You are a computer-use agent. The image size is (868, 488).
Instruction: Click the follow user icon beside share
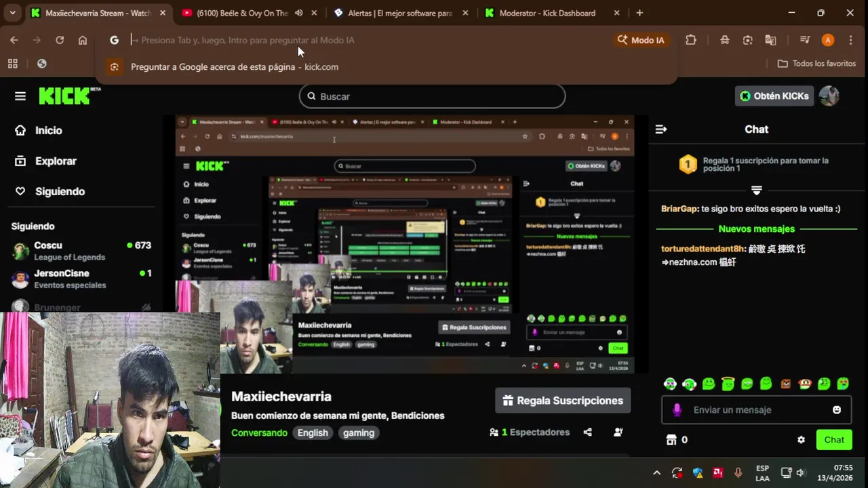pyautogui.click(x=618, y=432)
